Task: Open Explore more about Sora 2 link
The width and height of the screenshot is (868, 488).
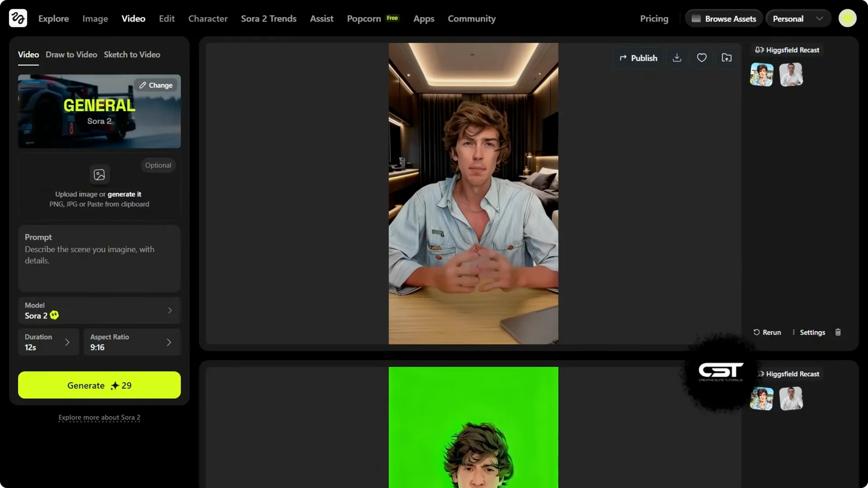Action: coord(99,418)
